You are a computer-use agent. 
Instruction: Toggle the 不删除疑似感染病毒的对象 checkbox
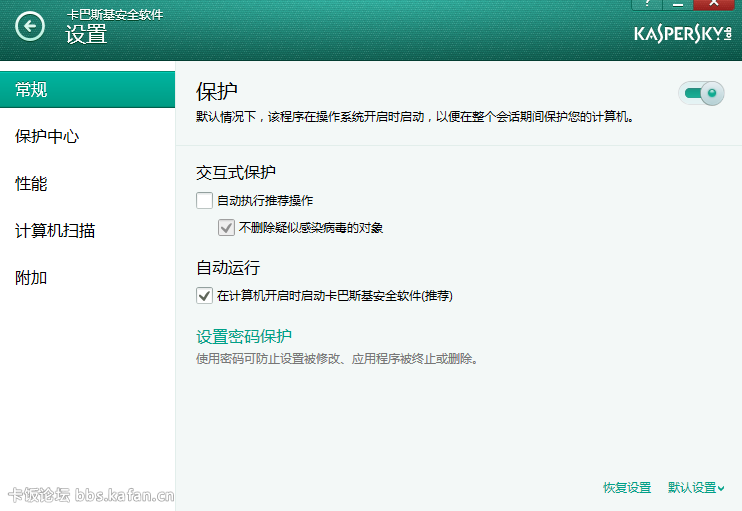pos(226,228)
